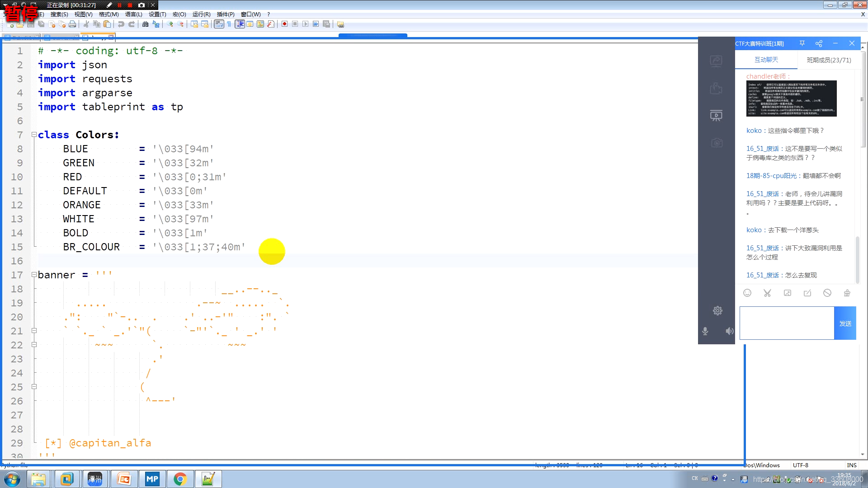The width and height of the screenshot is (868, 488).
Task: Click the 发送 send button
Action: coord(845,323)
